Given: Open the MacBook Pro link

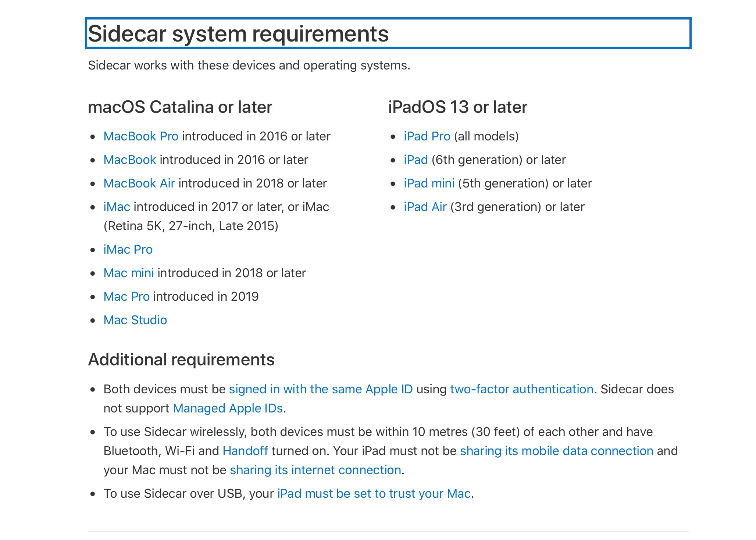Looking at the screenshot, I should [x=141, y=136].
